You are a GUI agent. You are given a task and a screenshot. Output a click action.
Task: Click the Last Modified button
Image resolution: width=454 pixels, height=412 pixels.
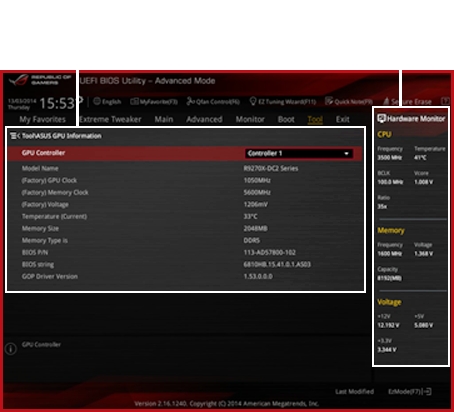point(354,392)
